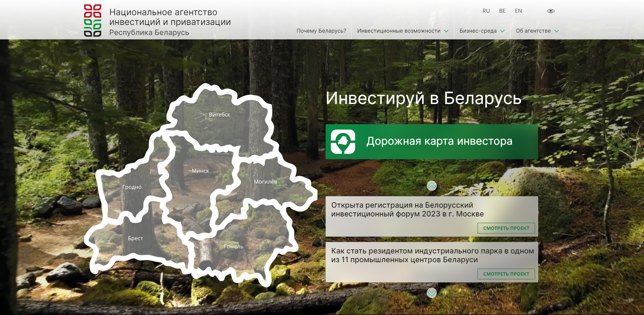Viewport: 644px width, 315px height.
Task: Expand the Об агентстве dropdown chevron
Action: click(557, 31)
